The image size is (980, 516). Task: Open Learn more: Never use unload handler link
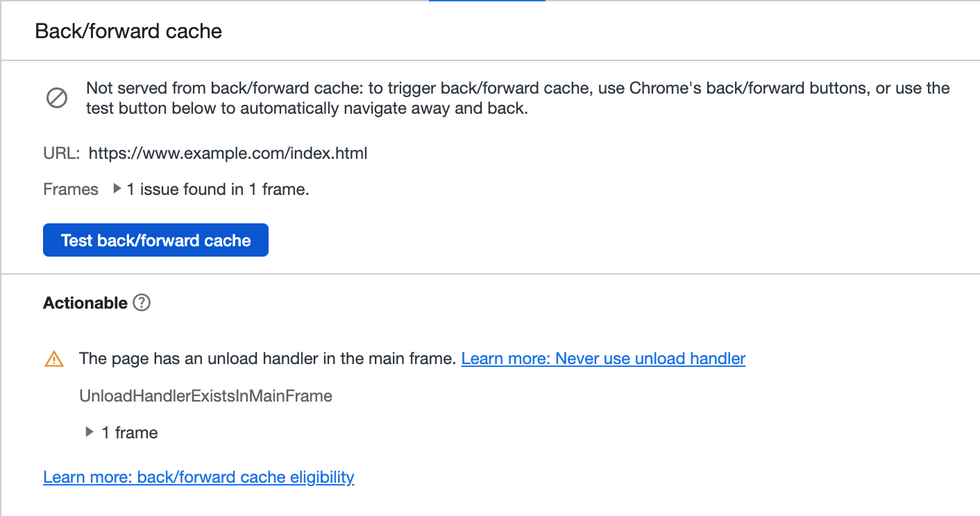point(602,359)
